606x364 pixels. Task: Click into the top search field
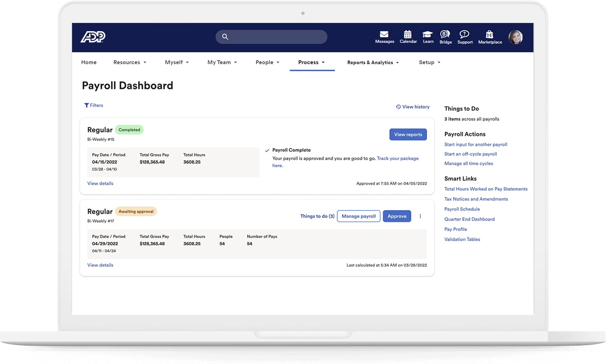(272, 37)
